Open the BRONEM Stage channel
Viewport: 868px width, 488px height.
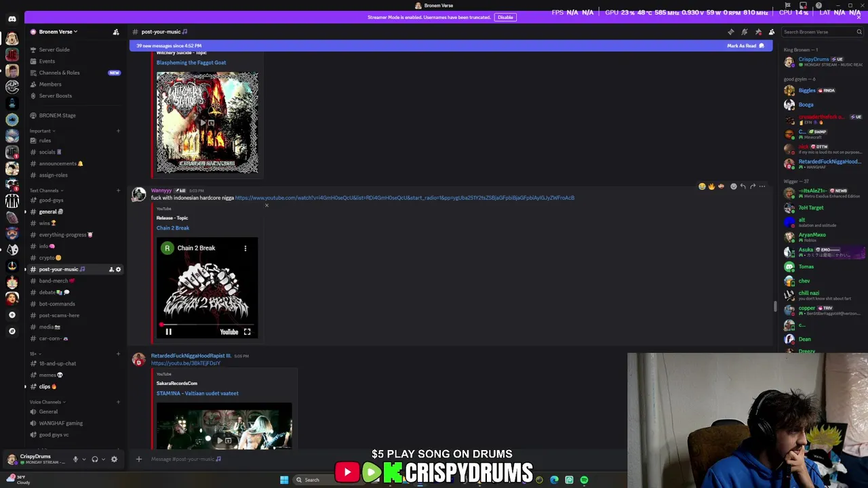pyautogui.click(x=75, y=115)
